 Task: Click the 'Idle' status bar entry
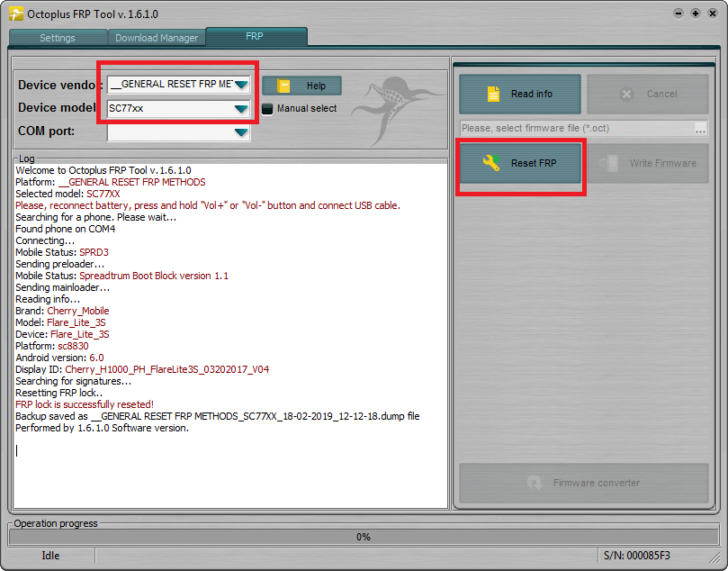tap(50, 556)
